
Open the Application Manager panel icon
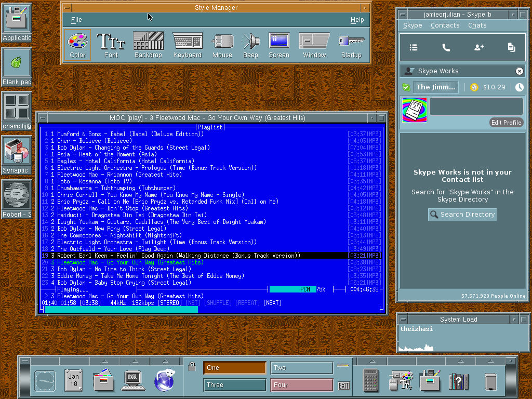(430, 380)
